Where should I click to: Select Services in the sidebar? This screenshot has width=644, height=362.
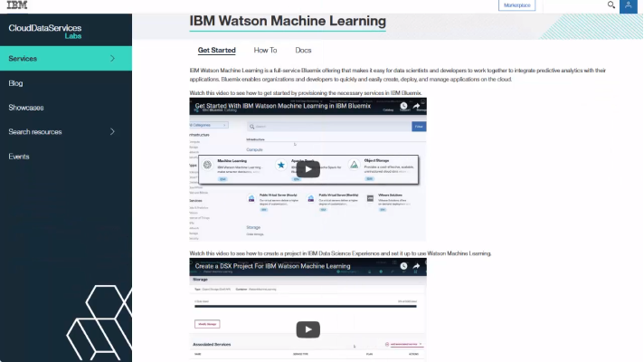point(66,58)
